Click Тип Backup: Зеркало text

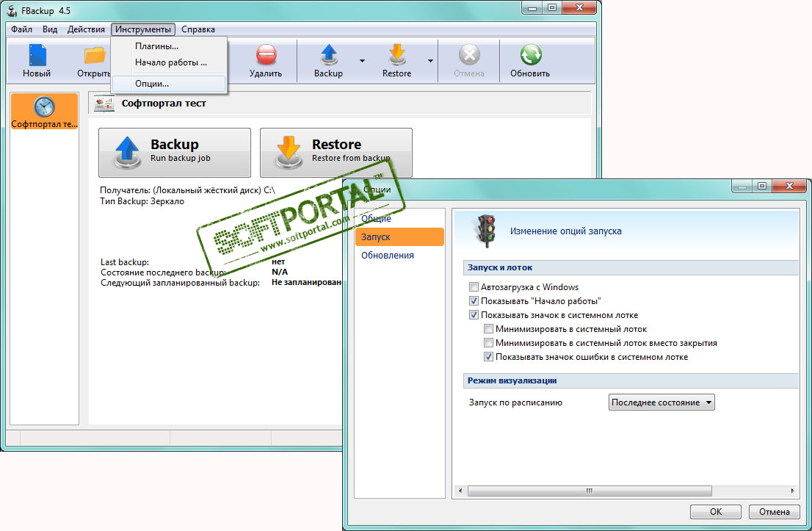[142, 201]
